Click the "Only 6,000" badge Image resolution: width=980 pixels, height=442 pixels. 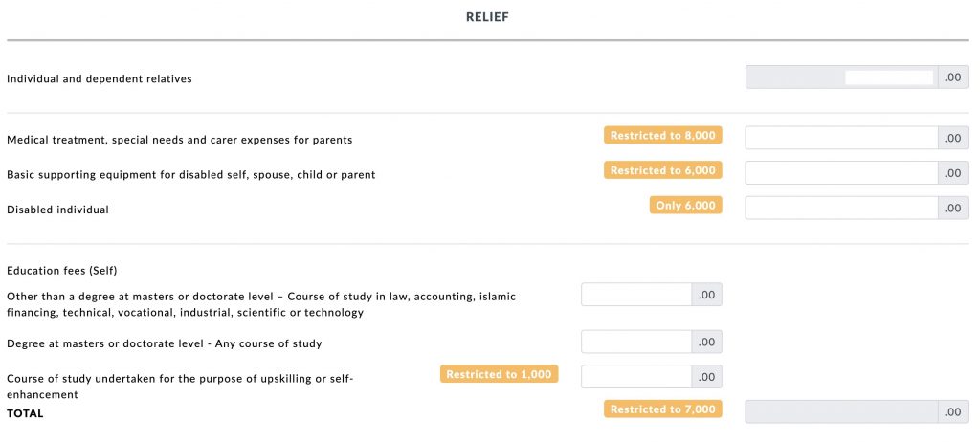(x=685, y=206)
